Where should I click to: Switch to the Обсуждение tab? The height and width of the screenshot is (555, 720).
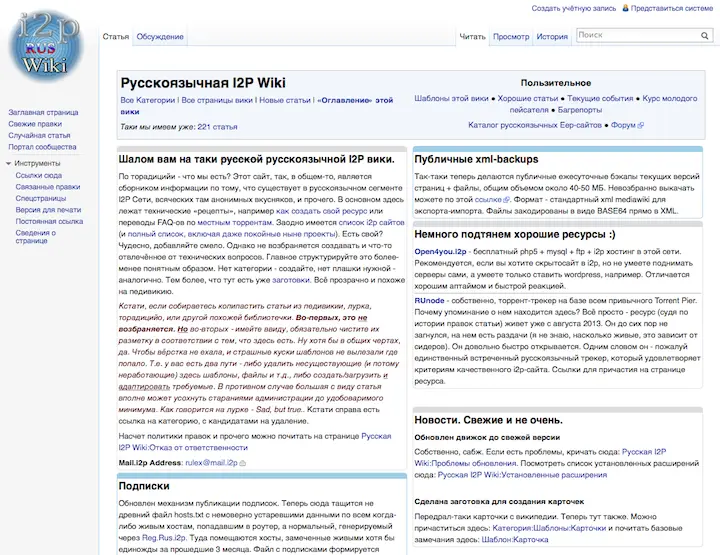[160, 36]
